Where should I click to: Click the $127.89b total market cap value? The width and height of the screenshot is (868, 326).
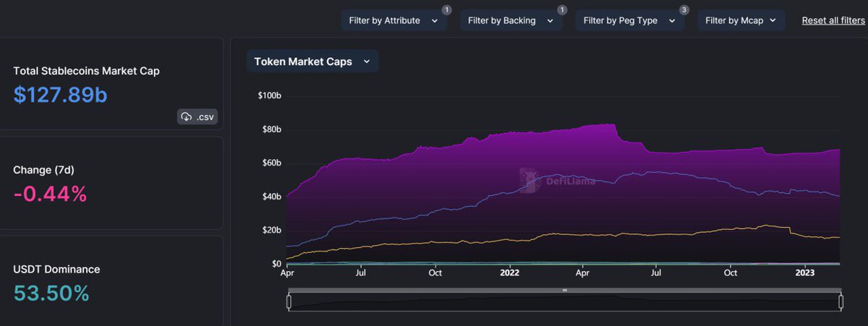pyautogui.click(x=60, y=94)
